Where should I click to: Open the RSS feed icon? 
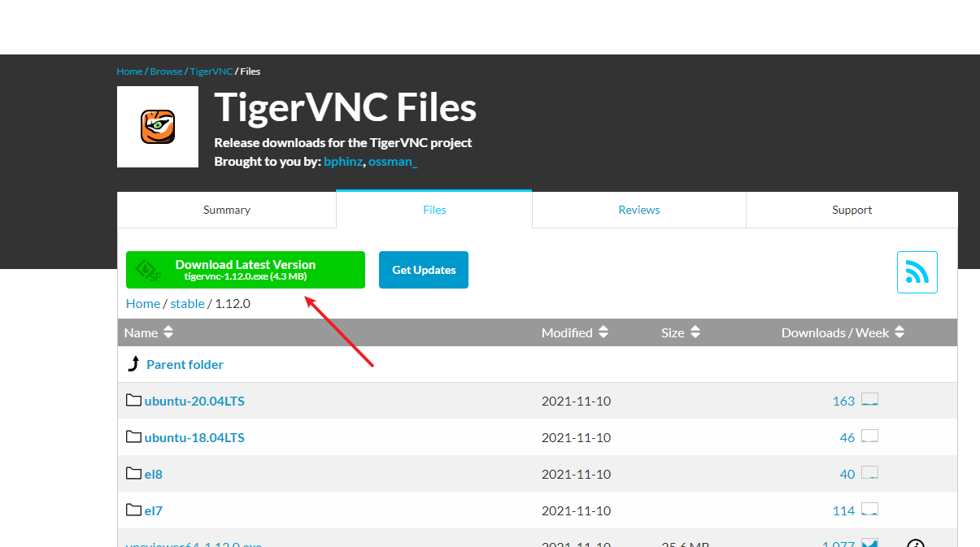click(x=917, y=272)
